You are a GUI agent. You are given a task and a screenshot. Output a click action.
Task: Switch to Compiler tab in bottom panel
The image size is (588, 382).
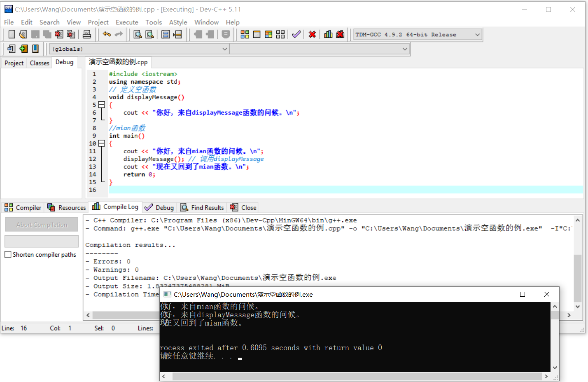23,208
